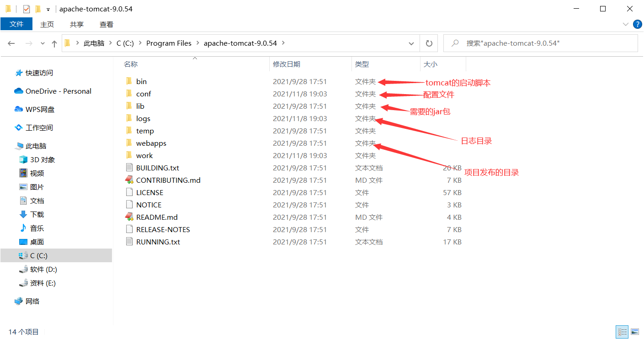644x339 pixels.
Task: Navigate to 此电脑 in breadcrumb
Action: (94, 43)
